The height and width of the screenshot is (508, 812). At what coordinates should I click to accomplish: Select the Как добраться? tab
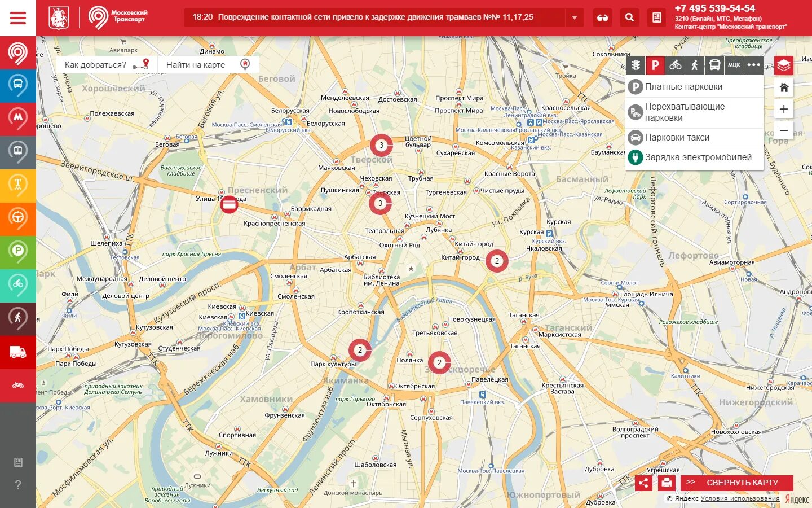pyautogui.click(x=107, y=64)
